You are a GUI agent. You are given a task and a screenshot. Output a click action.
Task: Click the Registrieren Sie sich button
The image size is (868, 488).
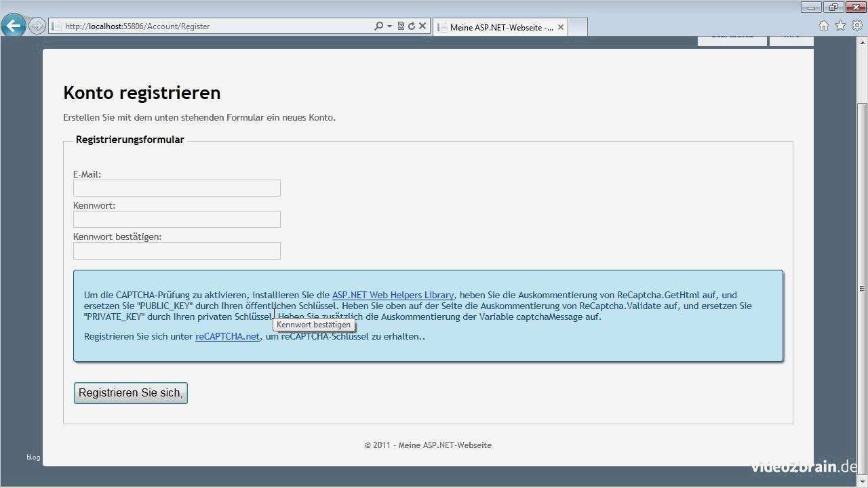(x=131, y=393)
